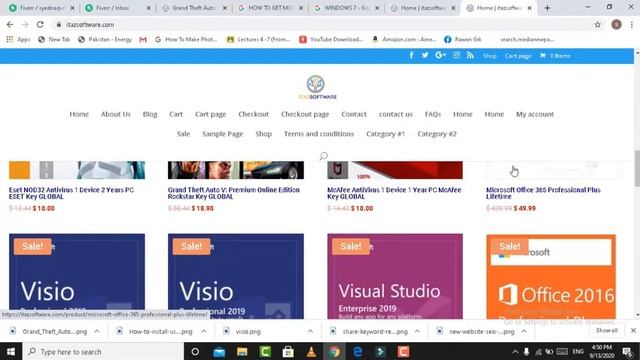The image size is (640, 360).
Task: Open the notification center icon
Action: [628, 351]
